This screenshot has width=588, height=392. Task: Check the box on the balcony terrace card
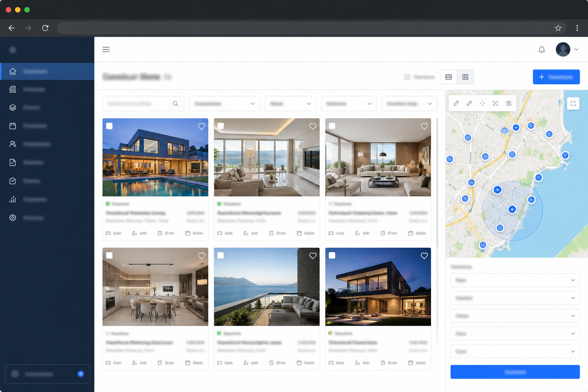coord(221,255)
